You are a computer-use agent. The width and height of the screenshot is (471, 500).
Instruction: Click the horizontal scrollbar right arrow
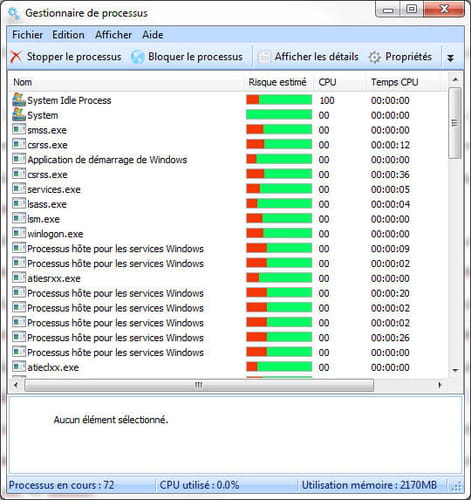[x=440, y=385]
